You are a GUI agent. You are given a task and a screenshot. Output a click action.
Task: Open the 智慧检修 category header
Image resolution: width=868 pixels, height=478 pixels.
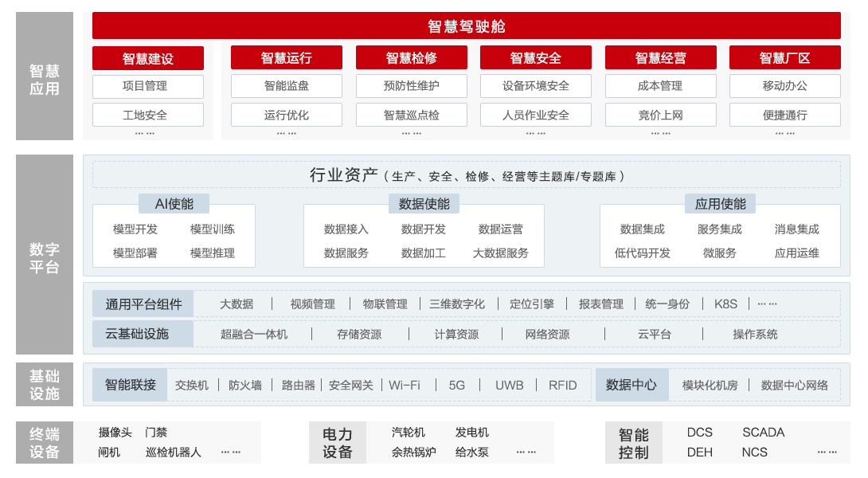[411, 58]
